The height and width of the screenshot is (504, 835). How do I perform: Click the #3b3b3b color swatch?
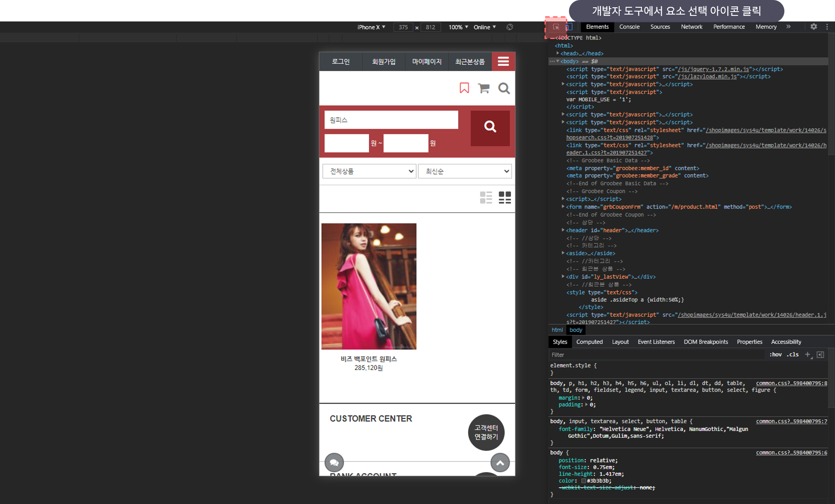584,481
